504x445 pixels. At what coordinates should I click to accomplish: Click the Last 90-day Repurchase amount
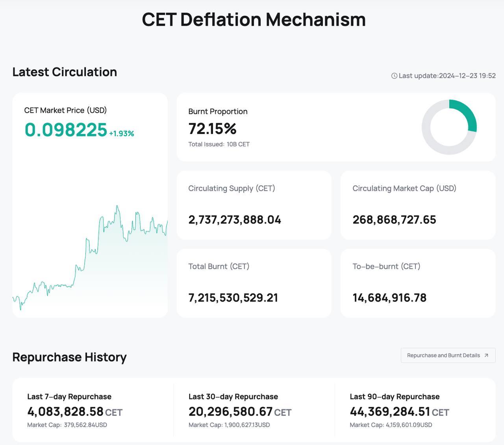[390, 411]
